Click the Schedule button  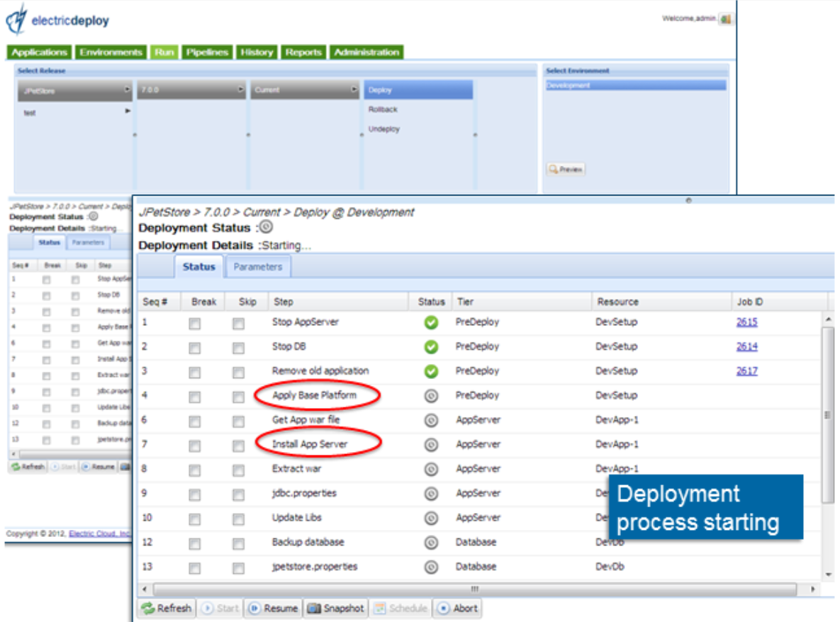401,609
